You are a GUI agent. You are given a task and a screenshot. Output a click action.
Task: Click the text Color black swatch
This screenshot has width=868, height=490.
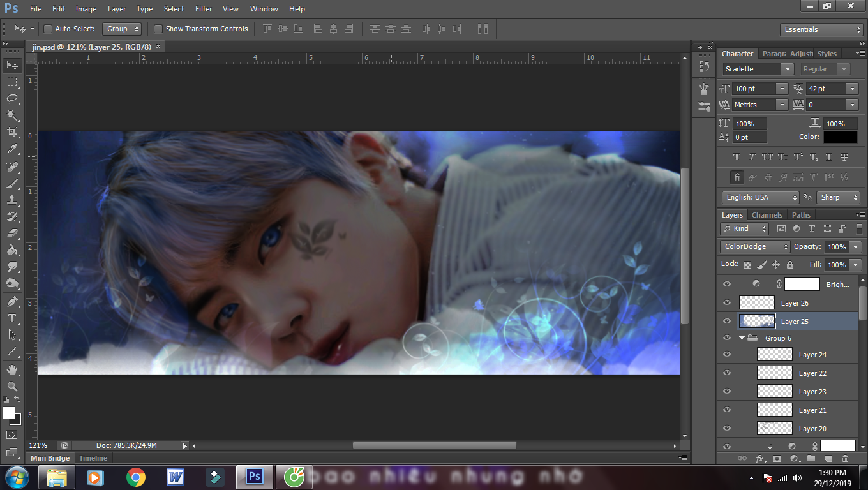tap(840, 137)
